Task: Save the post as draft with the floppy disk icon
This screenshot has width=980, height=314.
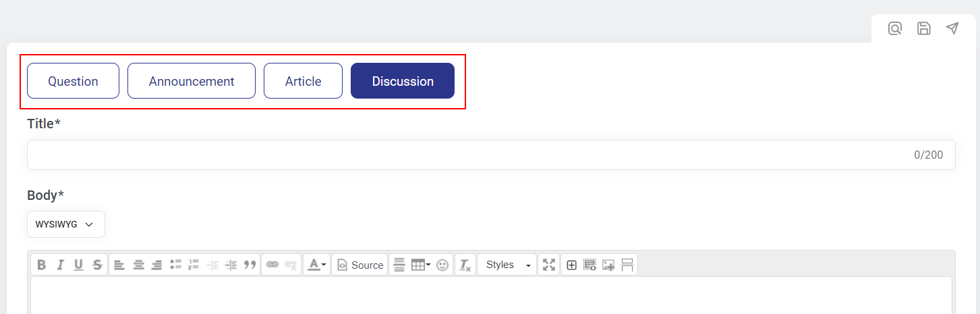Action: (x=924, y=28)
